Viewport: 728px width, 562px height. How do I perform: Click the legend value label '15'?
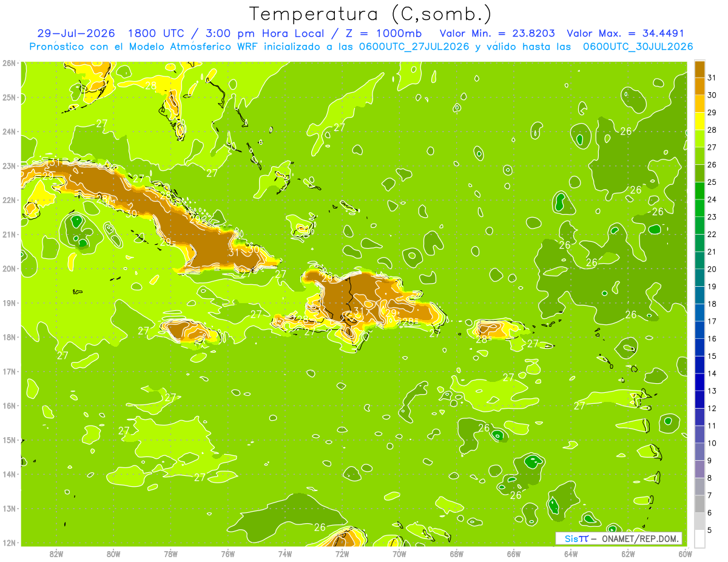click(x=712, y=356)
